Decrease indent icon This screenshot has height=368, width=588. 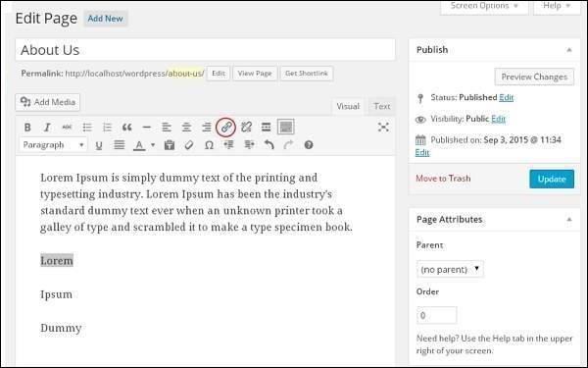[x=228, y=144]
